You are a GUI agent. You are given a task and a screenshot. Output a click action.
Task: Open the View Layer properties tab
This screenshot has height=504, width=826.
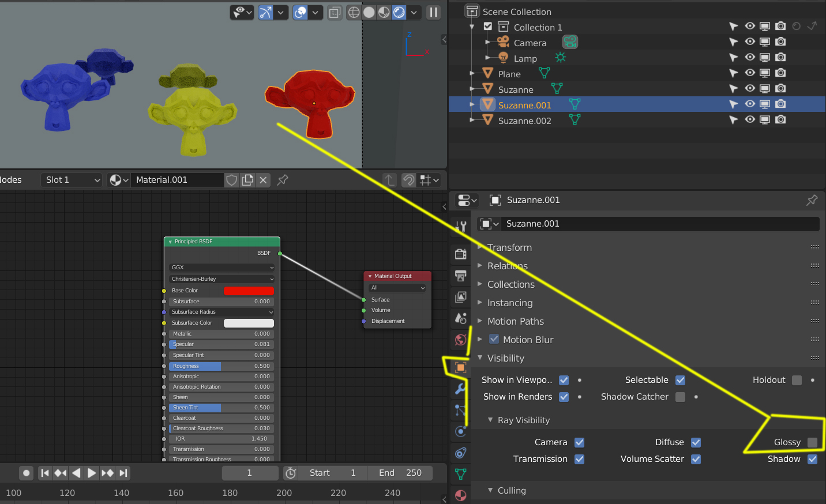tap(461, 297)
